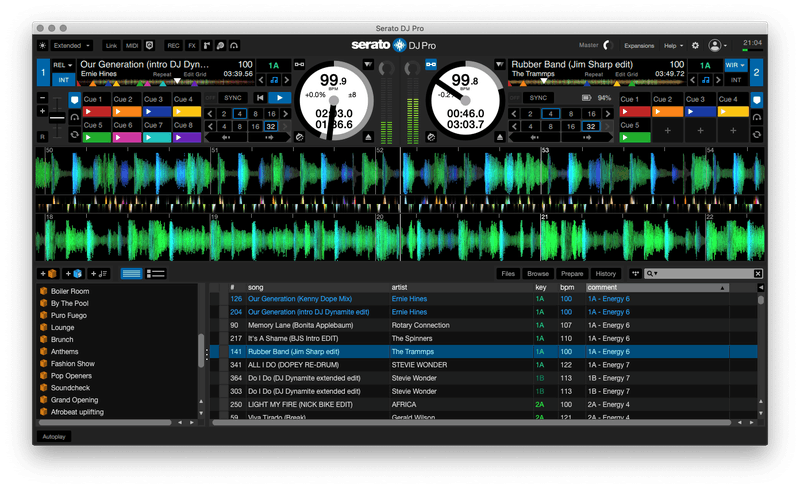Click the loop sync icon on deck 1 sidebar
Viewport: 800px width, 488px height.
tap(74, 135)
